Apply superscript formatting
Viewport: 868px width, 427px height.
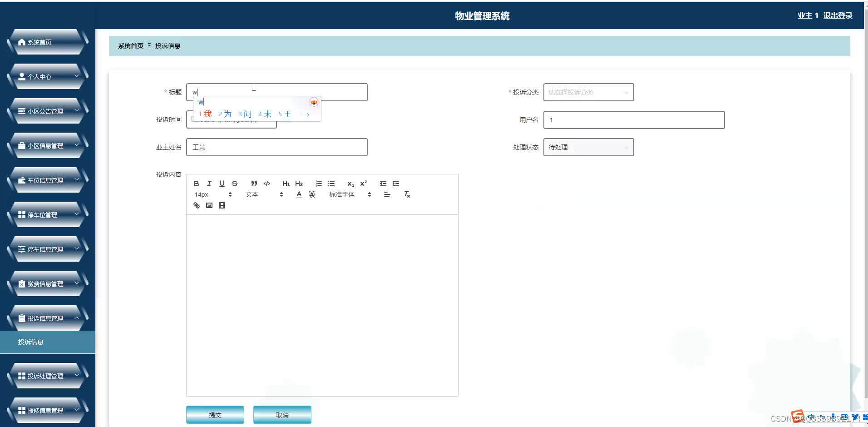pyautogui.click(x=363, y=184)
